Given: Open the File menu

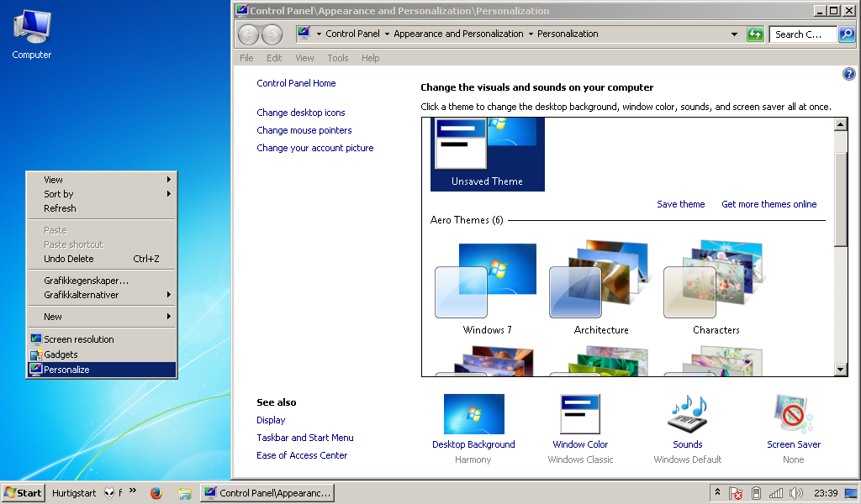Looking at the screenshot, I should pyautogui.click(x=246, y=58).
